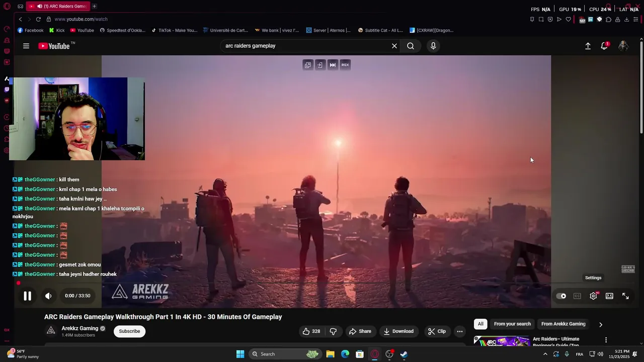Select the From Arekkz Gaming chip
The width and height of the screenshot is (644, 362).
coord(563,324)
